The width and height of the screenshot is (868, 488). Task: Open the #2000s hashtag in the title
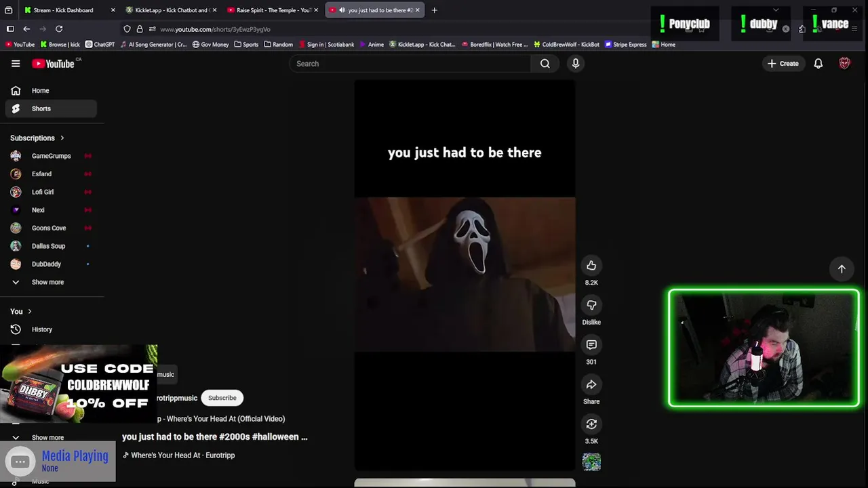point(234,437)
